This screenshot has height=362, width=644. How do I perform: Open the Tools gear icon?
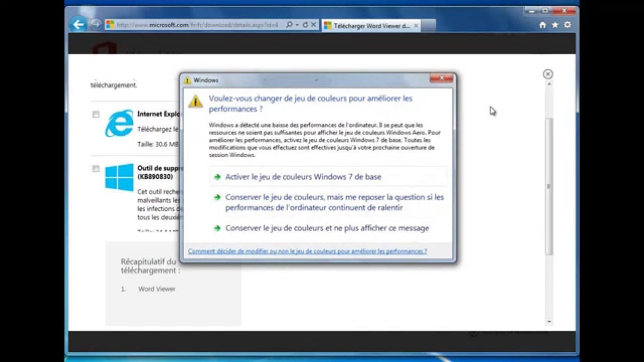[x=568, y=25]
